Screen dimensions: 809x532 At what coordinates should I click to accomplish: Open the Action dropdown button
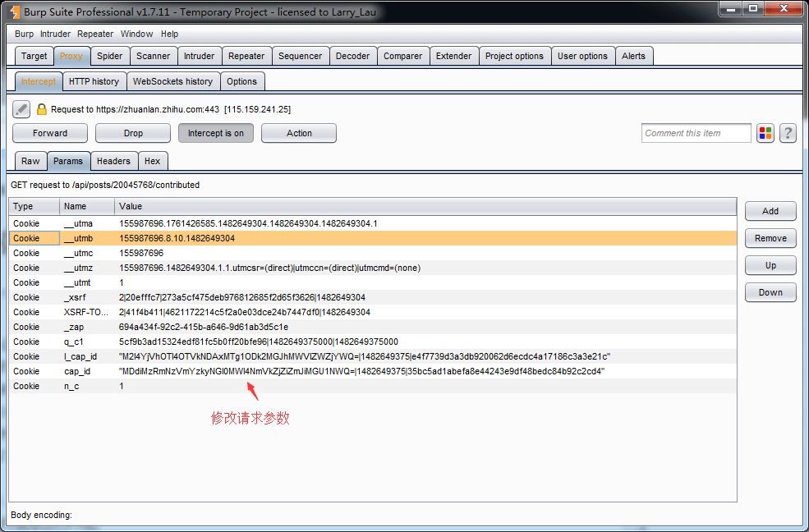[299, 133]
